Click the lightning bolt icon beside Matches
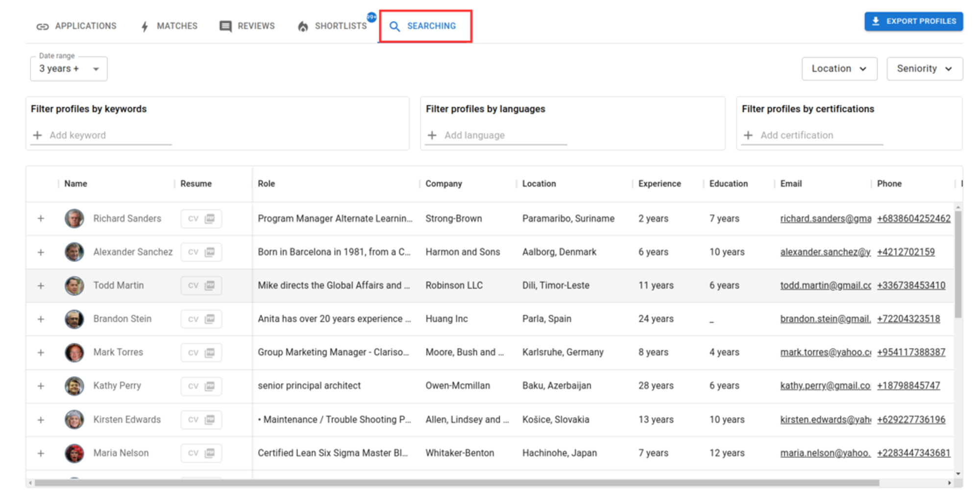980x501 pixels. tap(144, 26)
